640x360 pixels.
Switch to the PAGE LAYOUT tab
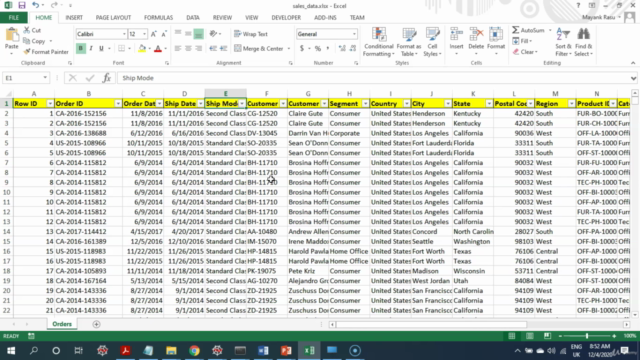(x=113, y=18)
